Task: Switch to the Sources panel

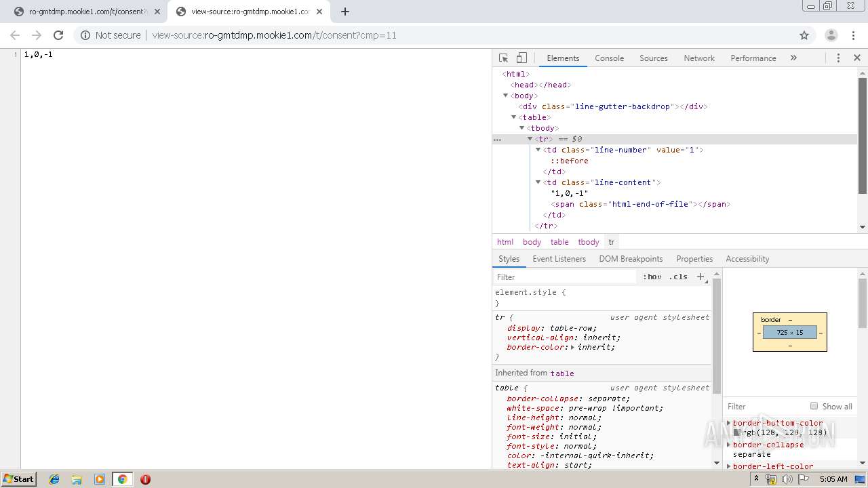Action: pos(654,58)
